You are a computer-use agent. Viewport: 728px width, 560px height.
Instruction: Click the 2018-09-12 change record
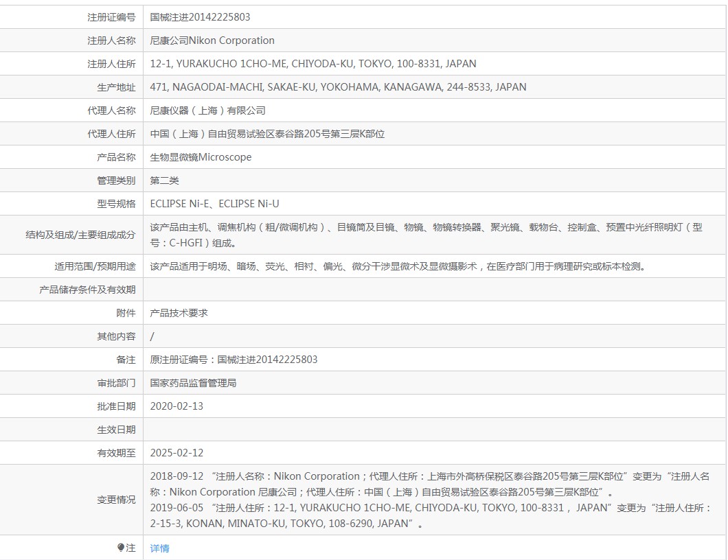pos(430,484)
